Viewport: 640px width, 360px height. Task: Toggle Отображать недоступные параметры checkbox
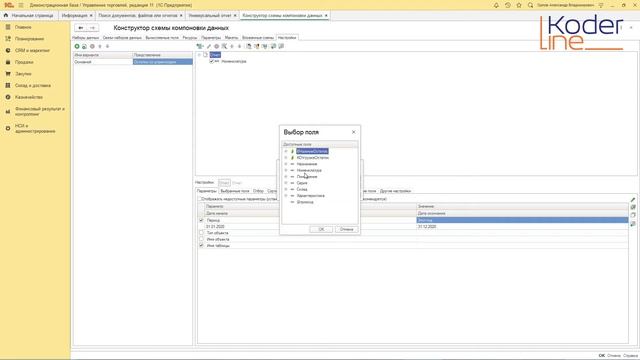click(200, 199)
